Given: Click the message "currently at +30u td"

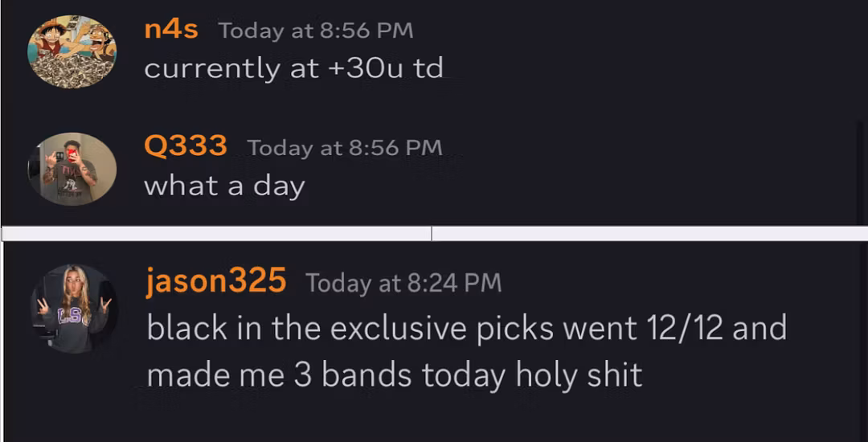Looking at the screenshot, I should pyautogui.click(x=293, y=68).
